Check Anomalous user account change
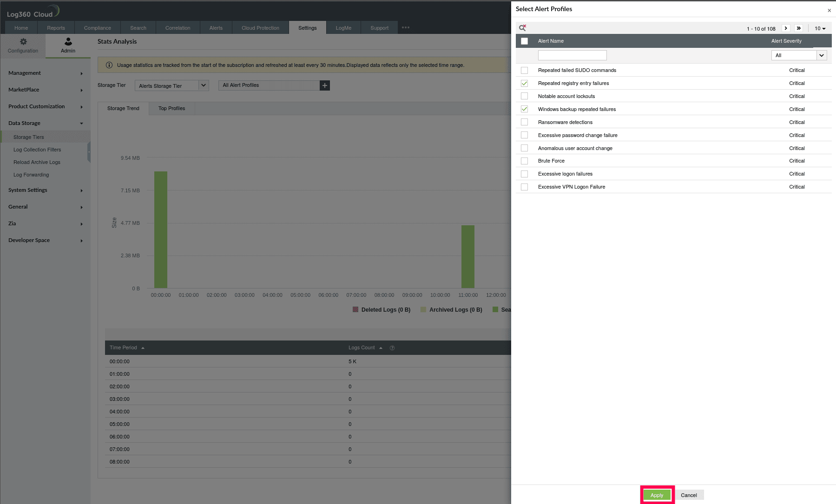 [524, 148]
